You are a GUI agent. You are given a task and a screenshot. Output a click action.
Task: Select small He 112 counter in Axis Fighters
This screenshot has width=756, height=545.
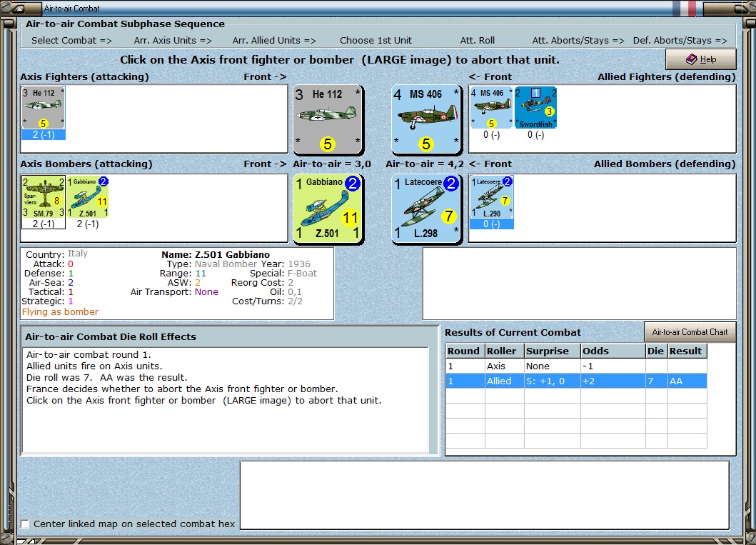(43, 108)
